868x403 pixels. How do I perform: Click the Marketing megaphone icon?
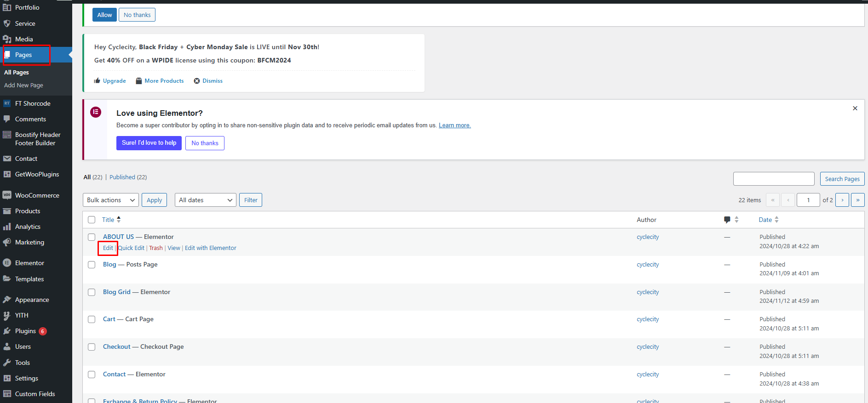pos(7,242)
